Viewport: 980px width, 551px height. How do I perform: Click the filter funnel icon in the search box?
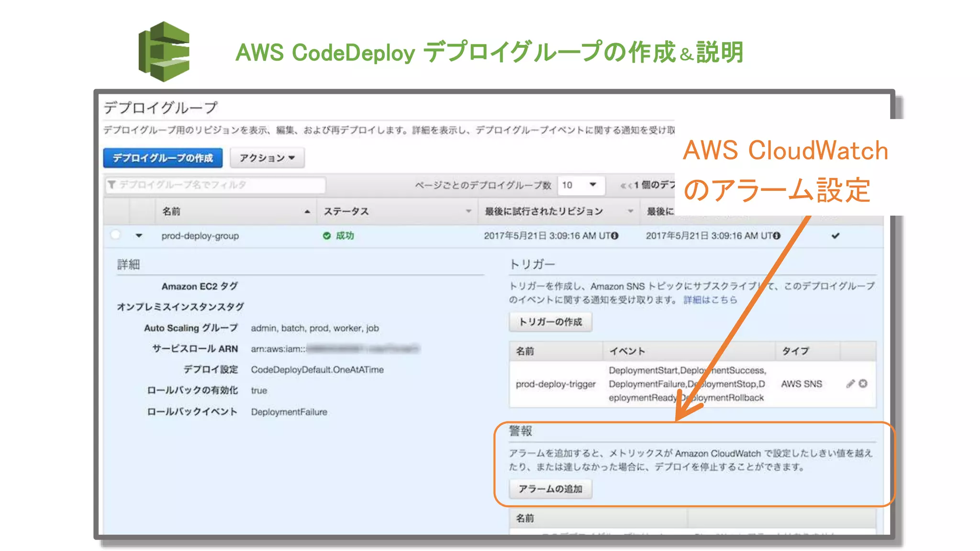(x=111, y=185)
